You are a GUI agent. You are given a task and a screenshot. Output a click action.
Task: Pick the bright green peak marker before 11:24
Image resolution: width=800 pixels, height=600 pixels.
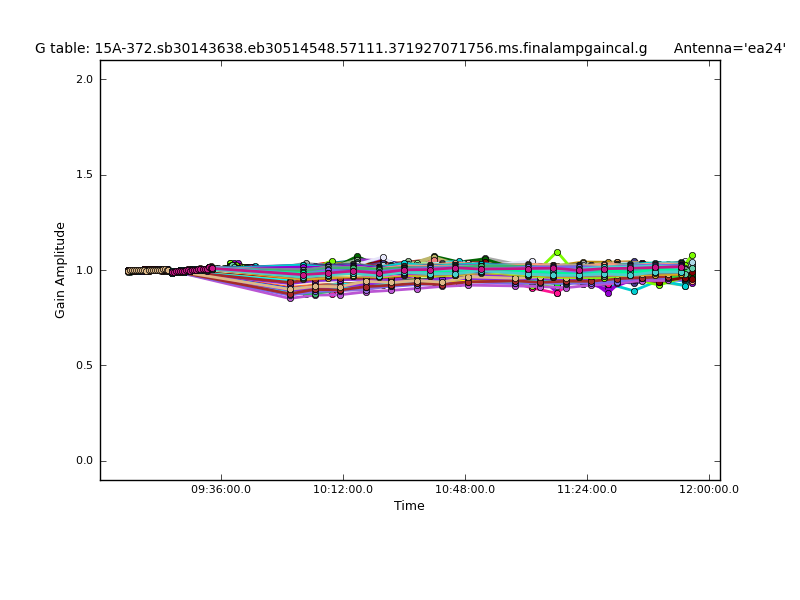557,253
